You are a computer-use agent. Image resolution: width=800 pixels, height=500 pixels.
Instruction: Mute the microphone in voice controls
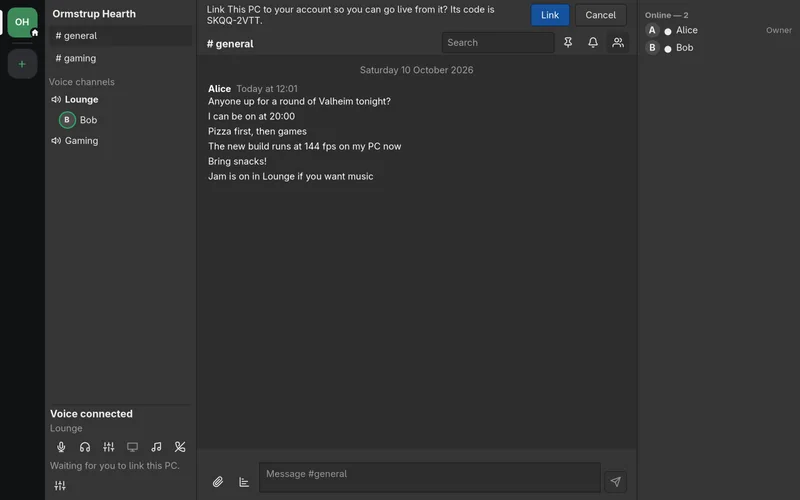point(61,447)
